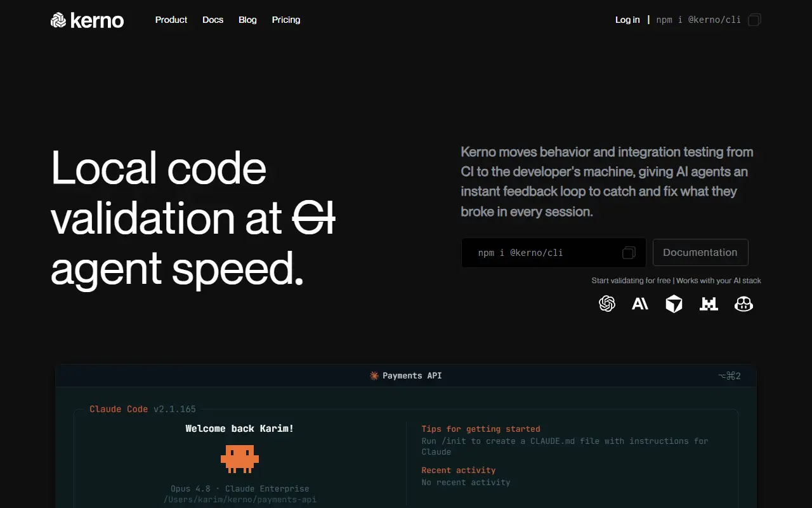Click the Claude spark icon beside Payments API

(374, 375)
